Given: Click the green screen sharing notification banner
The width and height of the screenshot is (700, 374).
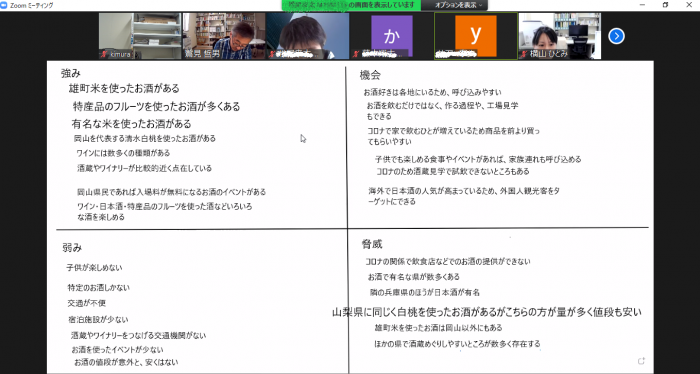Looking at the screenshot, I should point(351,5).
